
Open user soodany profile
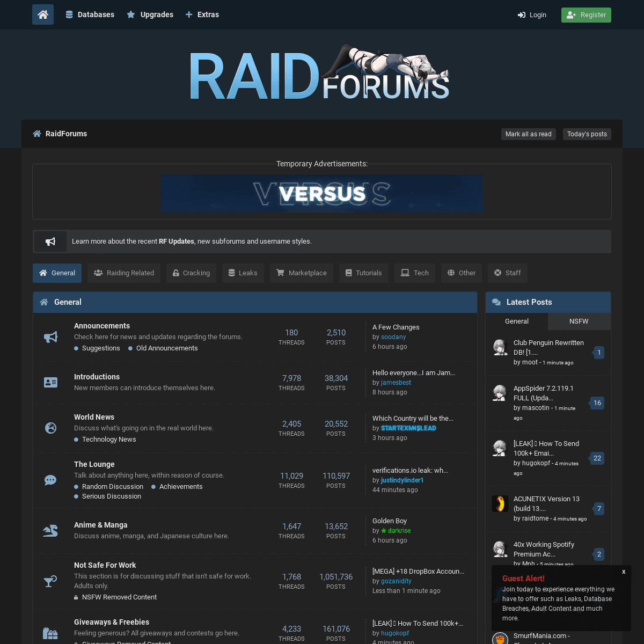[x=393, y=337]
